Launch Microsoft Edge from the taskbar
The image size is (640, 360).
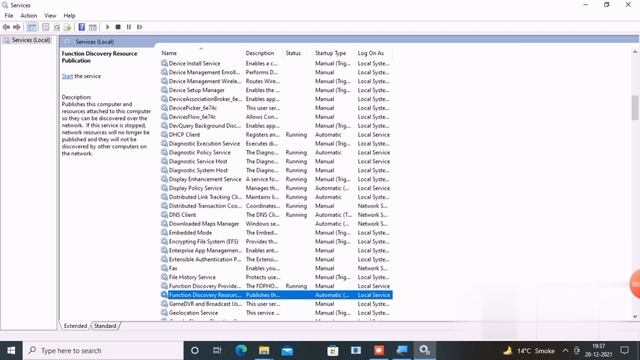click(x=241, y=350)
